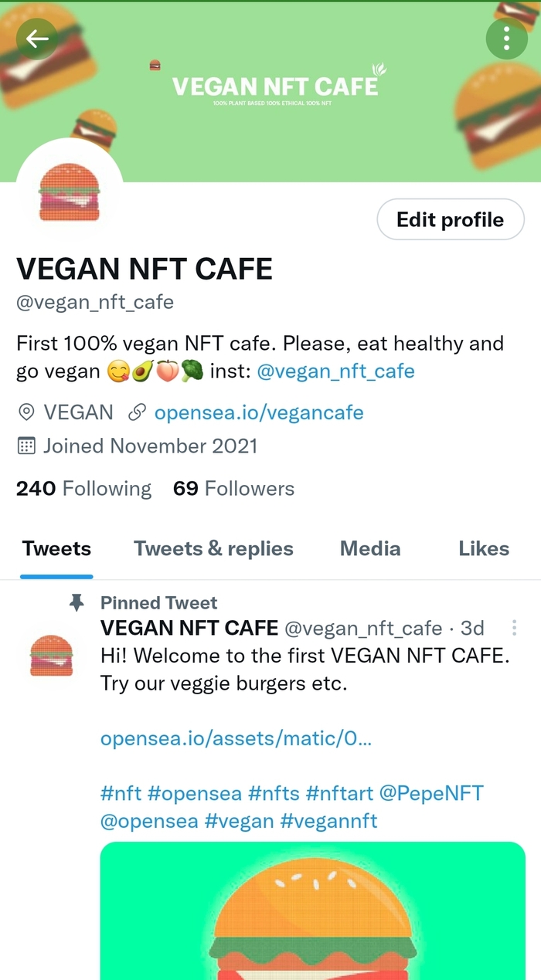The height and width of the screenshot is (980, 541).
Task: Tap the location pin icon beside VEGAN
Action: coord(26,412)
